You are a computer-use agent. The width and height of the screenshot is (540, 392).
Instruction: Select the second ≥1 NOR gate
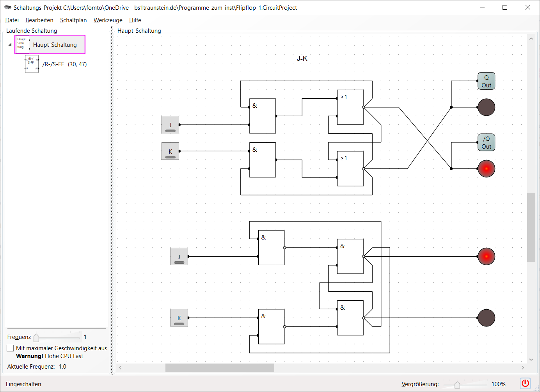pos(350,169)
